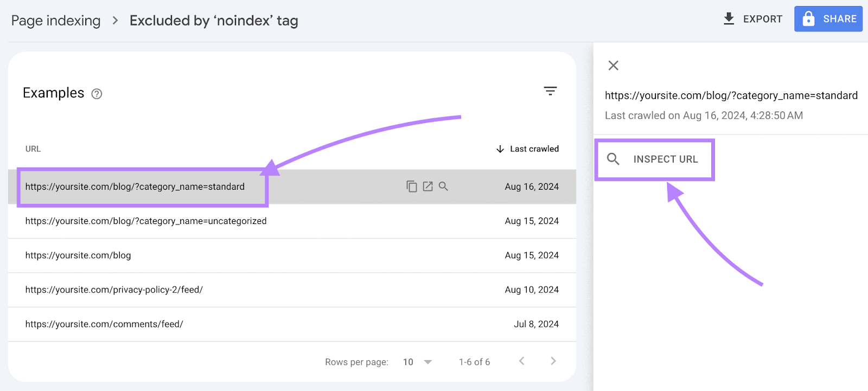Copy URL icon in the category_name=standard row
This screenshot has width=868, height=391.
(x=412, y=187)
